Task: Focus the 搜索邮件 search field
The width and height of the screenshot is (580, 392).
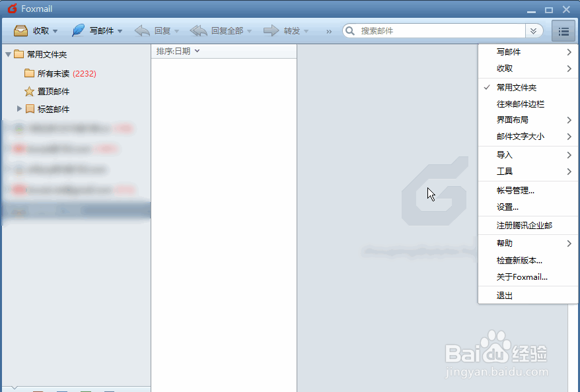Action: point(440,31)
